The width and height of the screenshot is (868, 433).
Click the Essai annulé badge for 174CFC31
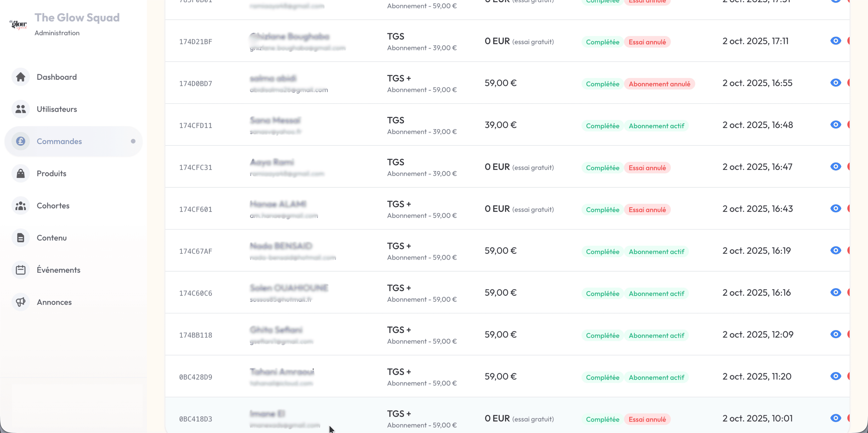click(x=647, y=167)
